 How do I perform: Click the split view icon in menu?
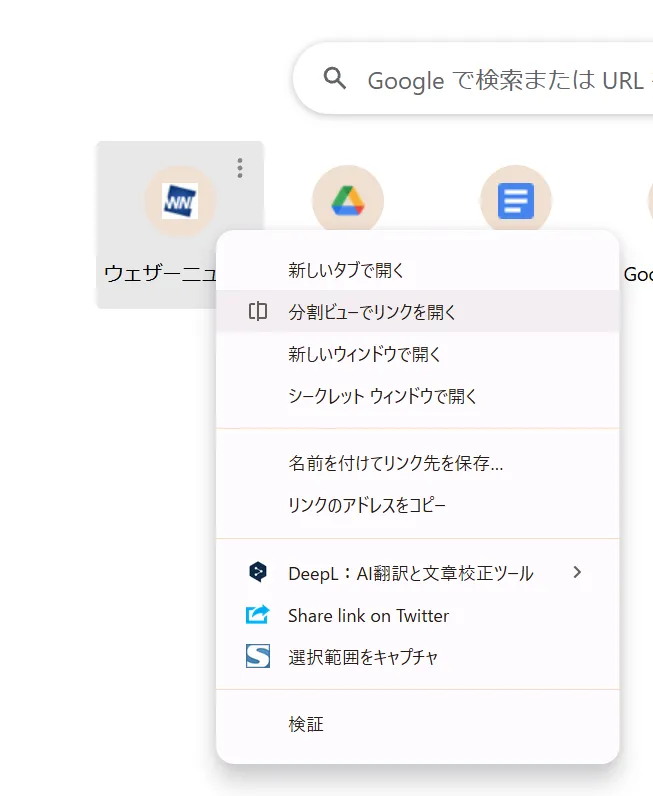coord(258,312)
